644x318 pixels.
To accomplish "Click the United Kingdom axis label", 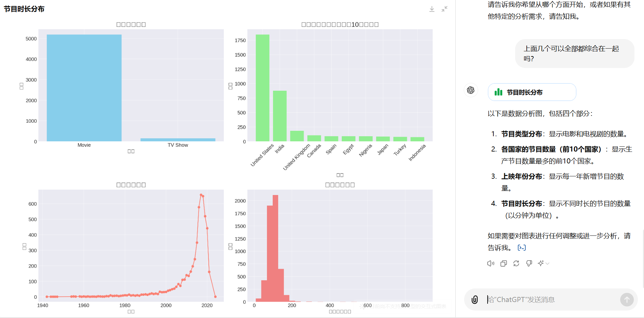I will [296, 157].
